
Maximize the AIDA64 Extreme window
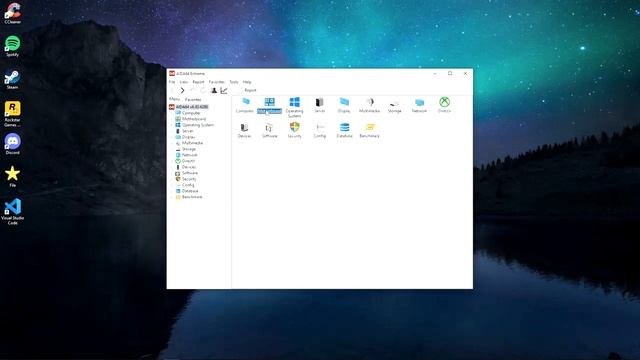point(450,73)
